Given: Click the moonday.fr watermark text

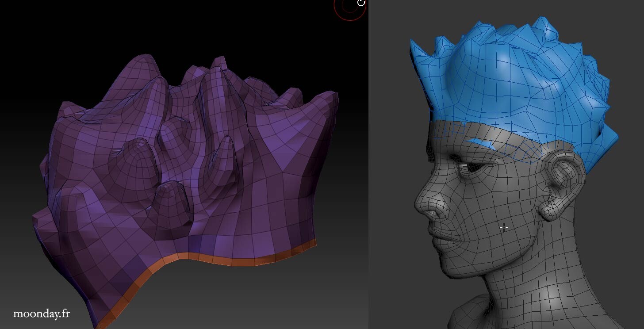Looking at the screenshot, I should pos(42,314).
